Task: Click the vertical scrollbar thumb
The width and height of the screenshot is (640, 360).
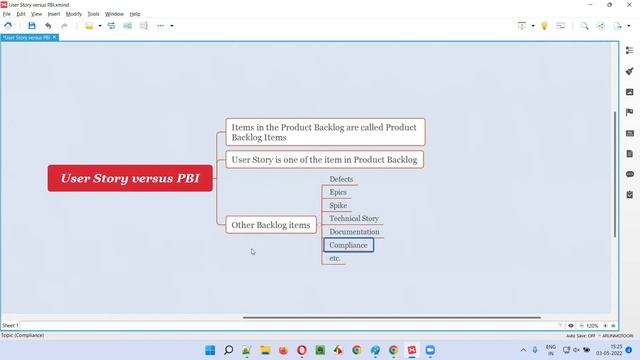Action: [615, 174]
